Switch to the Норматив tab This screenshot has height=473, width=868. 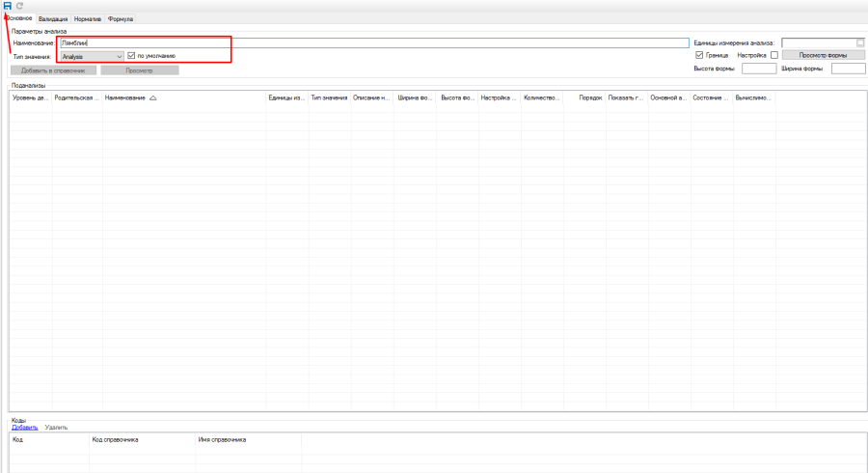(88, 19)
